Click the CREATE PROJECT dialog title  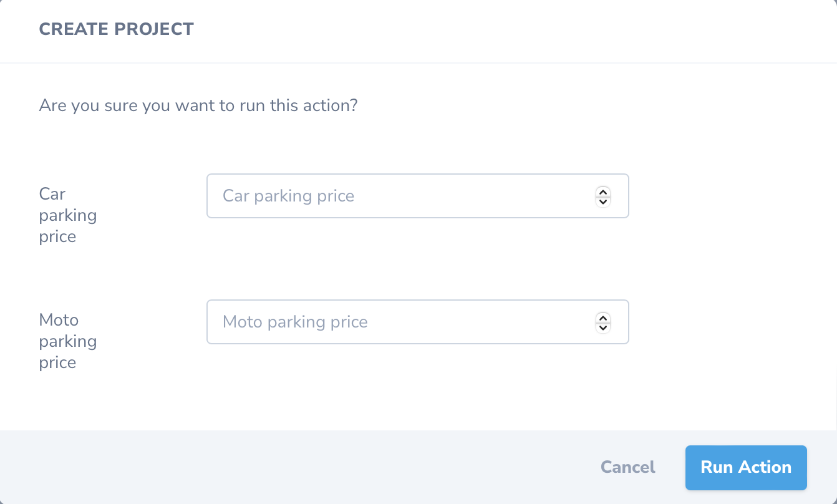pyautogui.click(x=116, y=29)
